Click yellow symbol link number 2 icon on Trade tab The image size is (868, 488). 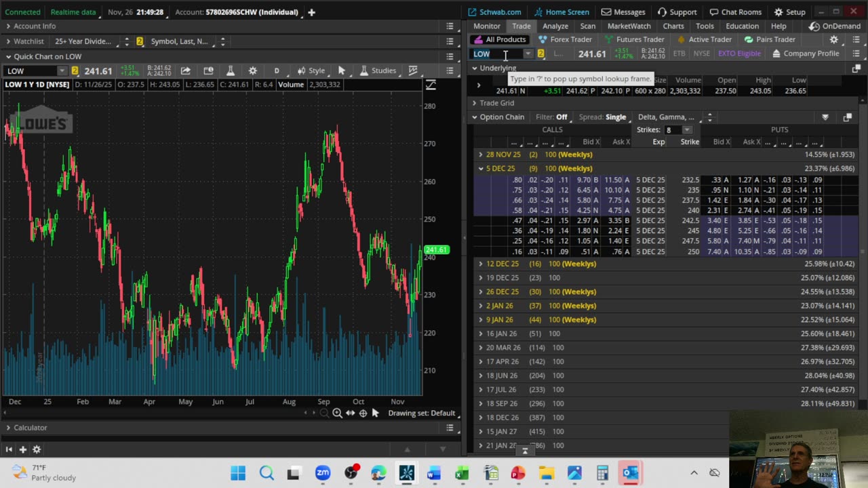pyautogui.click(x=540, y=54)
